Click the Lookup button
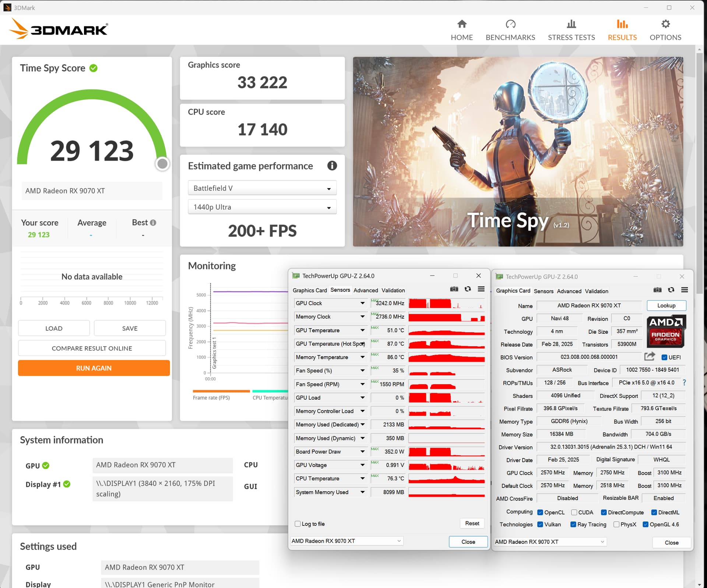707x588 pixels. (666, 305)
